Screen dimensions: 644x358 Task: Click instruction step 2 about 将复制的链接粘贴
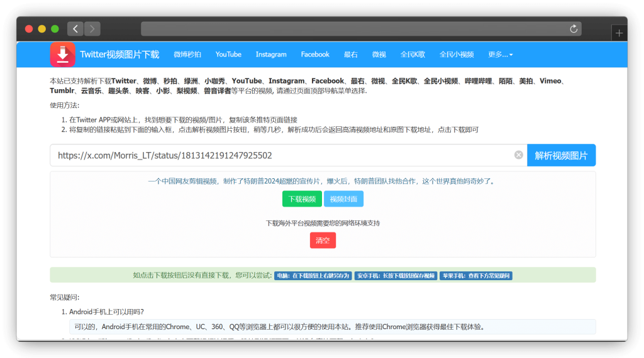(x=274, y=129)
